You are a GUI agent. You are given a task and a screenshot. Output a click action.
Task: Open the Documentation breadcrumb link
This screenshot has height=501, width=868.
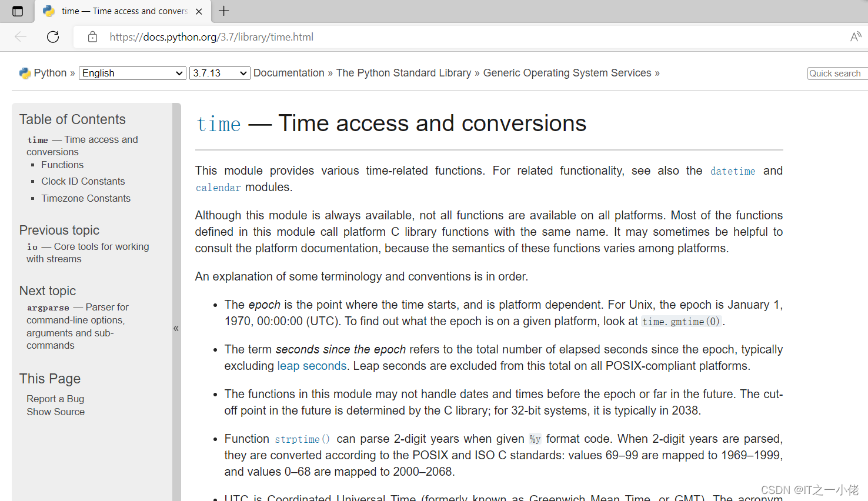click(x=289, y=73)
